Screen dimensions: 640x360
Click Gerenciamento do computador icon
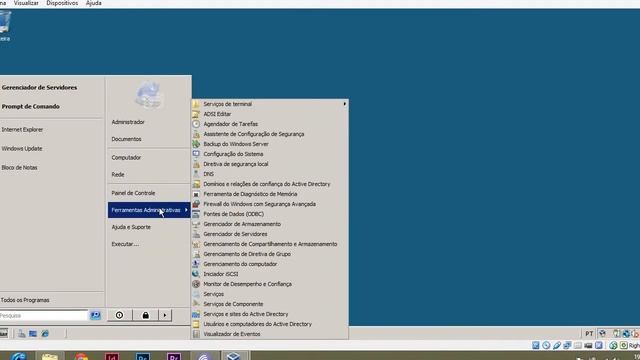(x=196, y=264)
